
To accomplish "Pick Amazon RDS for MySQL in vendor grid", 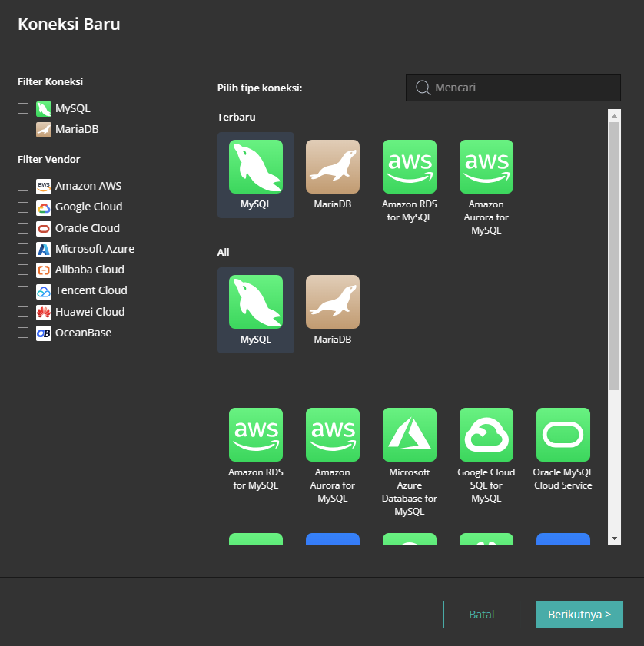I will pos(256,449).
